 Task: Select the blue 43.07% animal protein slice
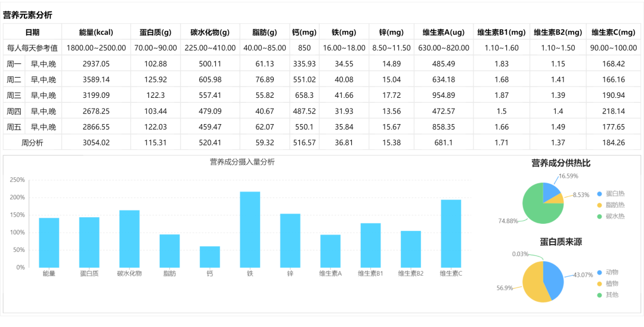pos(555,279)
